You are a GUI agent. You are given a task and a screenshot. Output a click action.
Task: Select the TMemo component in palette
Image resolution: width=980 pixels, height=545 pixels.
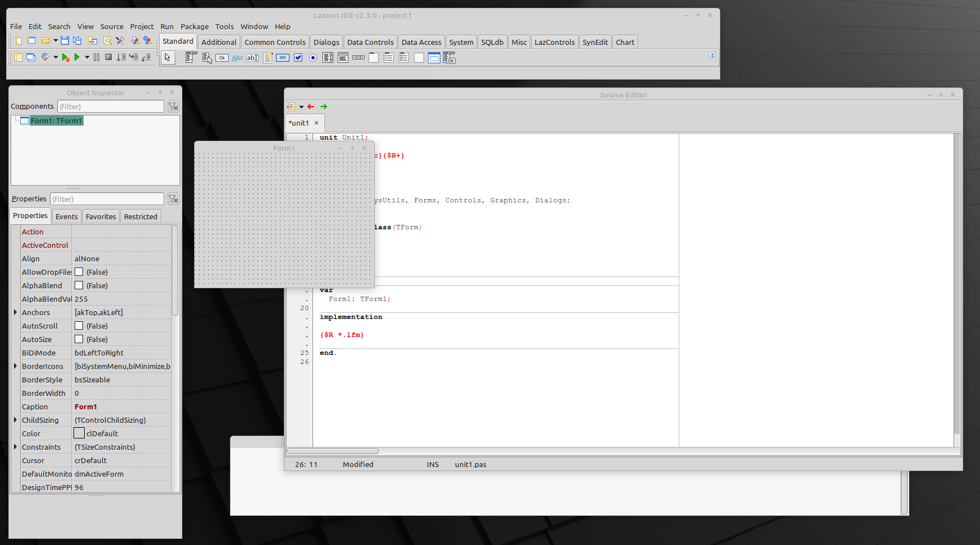tap(268, 57)
